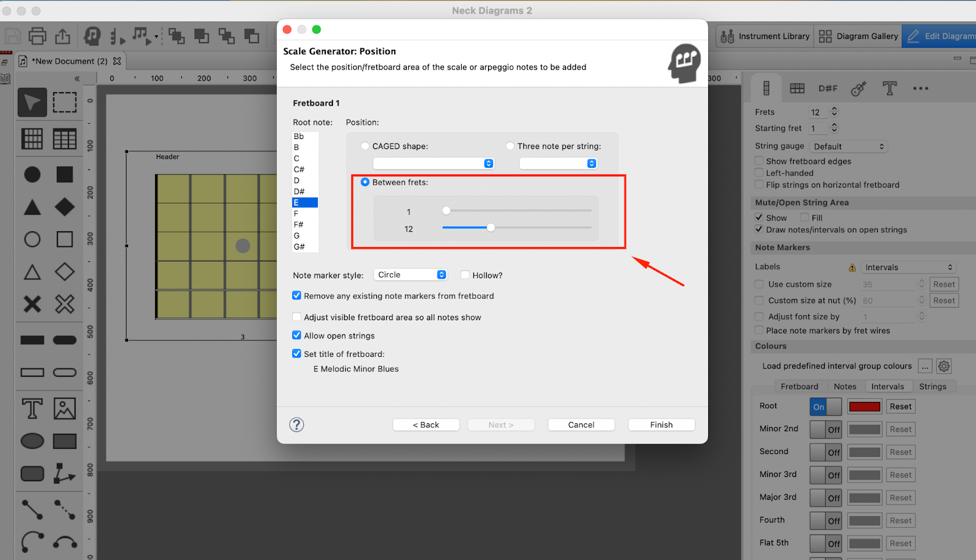This screenshot has height=560, width=976.
Task: Pick the hollow circle marker tool
Action: coord(32,239)
